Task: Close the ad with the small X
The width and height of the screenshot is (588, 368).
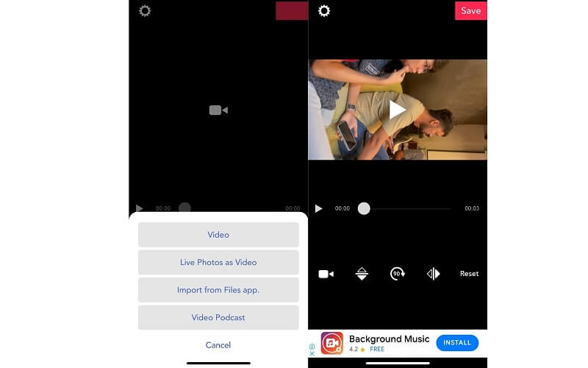Action: point(312,354)
